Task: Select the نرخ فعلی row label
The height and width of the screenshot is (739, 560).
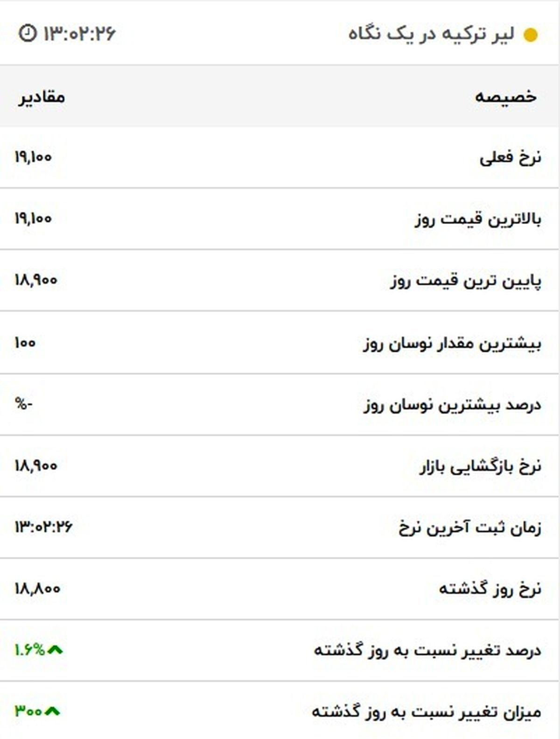Action: 511,158
